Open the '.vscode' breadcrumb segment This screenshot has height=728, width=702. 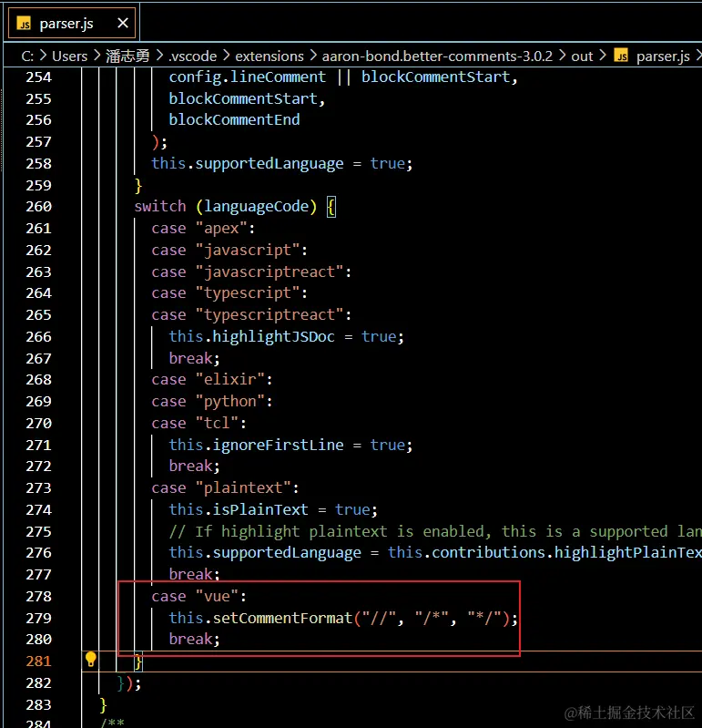pos(192,56)
